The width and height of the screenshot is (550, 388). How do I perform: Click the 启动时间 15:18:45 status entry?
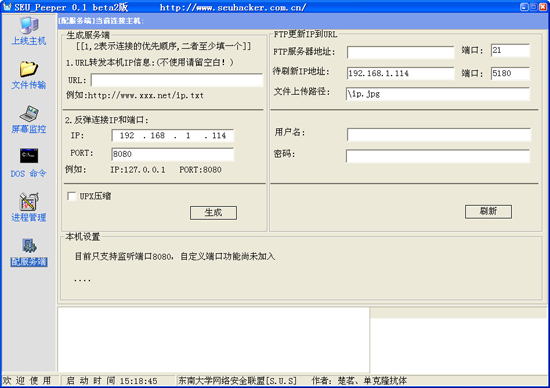(x=112, y=381)
